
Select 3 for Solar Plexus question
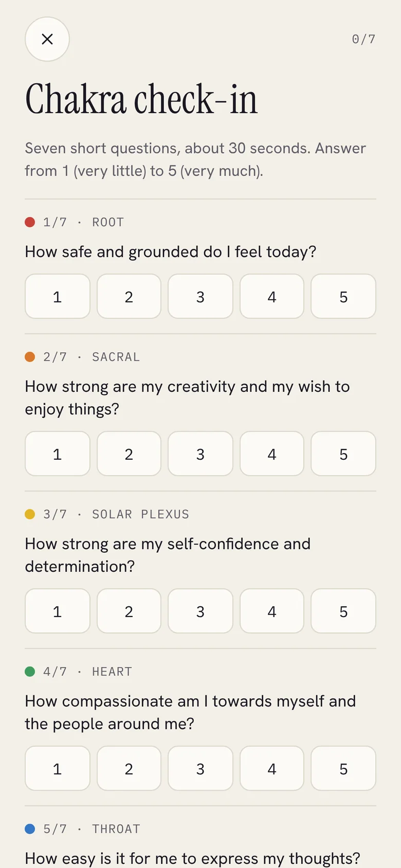click(x=200, y=611)
